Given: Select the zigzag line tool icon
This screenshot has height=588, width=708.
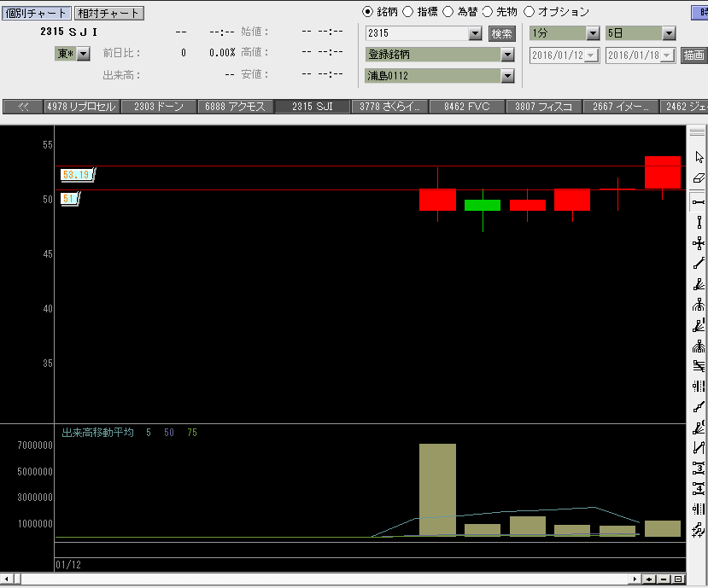Looking at the screenshot, I should [699, 447].
